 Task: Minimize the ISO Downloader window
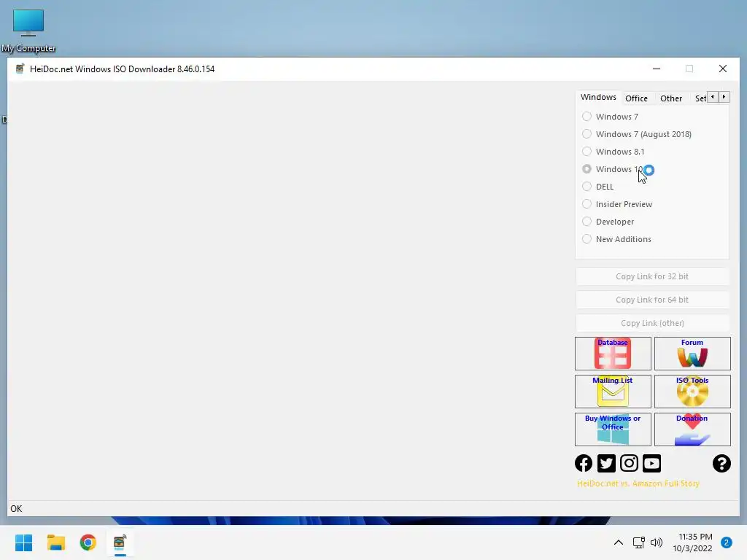[657, 69]
